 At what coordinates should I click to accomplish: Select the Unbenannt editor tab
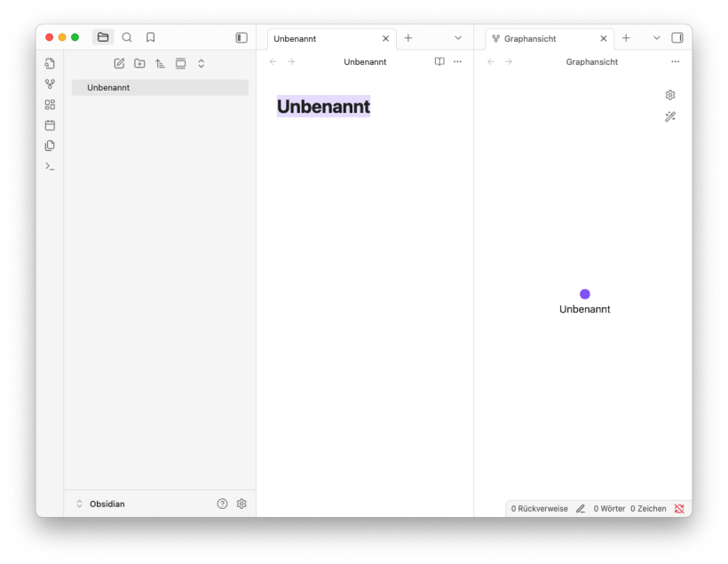(320, 39)
